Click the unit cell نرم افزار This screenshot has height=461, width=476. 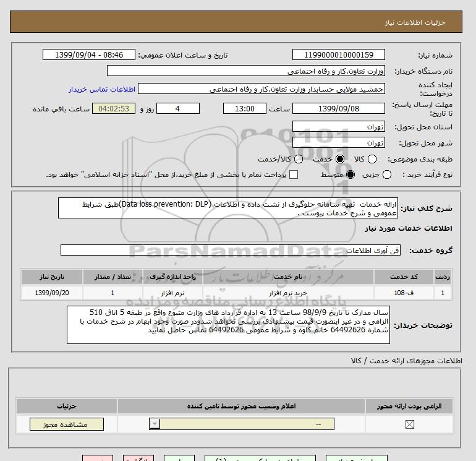(172, 293)
